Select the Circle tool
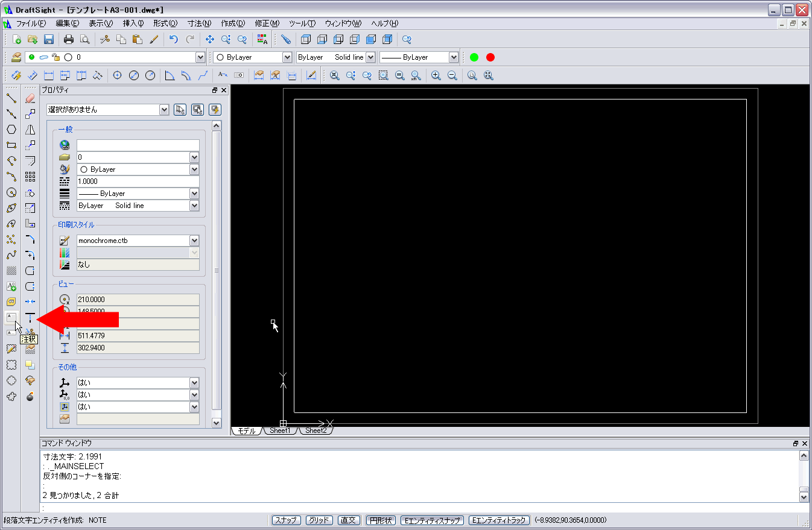812x530 pixels. (11, 192)
